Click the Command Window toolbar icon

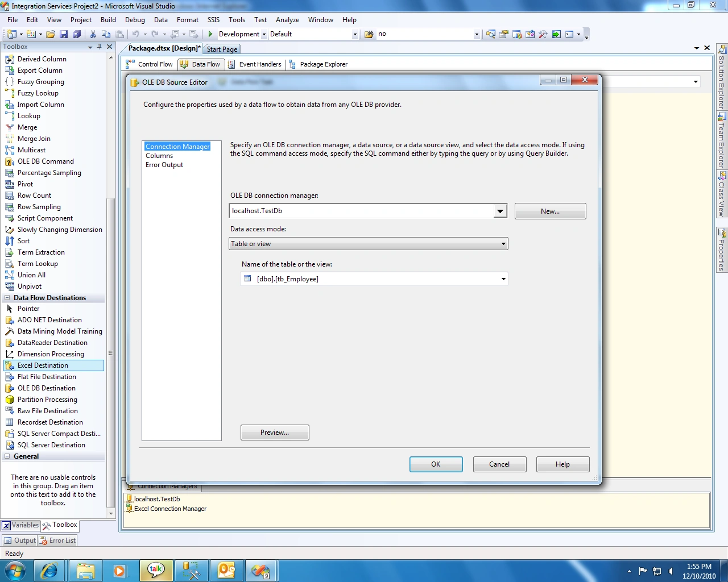coord(569,34)
